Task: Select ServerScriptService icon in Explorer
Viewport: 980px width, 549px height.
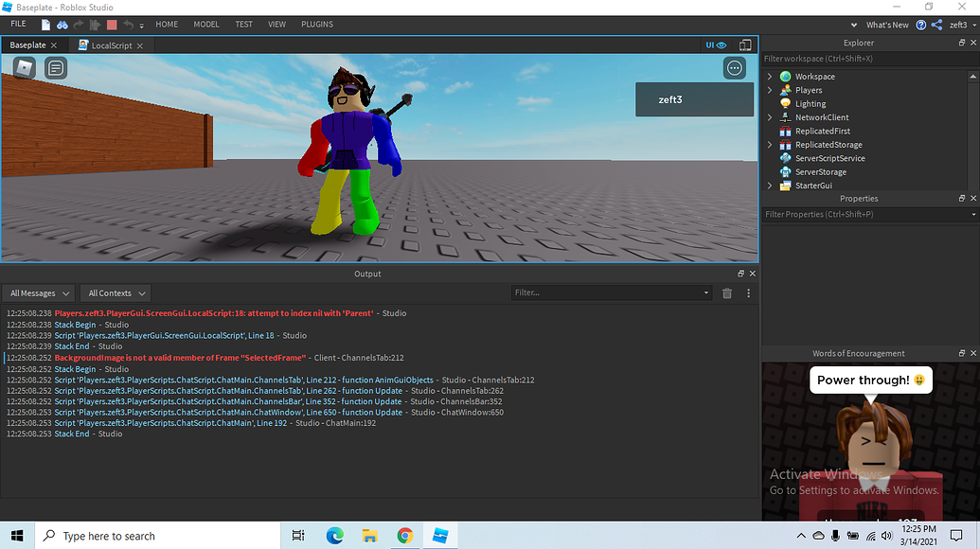Action: 786,158
